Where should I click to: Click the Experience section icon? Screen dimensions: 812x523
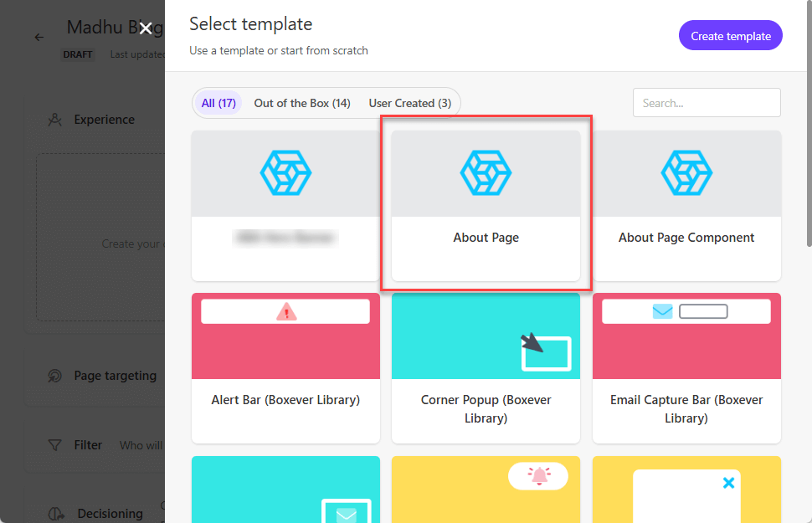[x=55, y=120]
